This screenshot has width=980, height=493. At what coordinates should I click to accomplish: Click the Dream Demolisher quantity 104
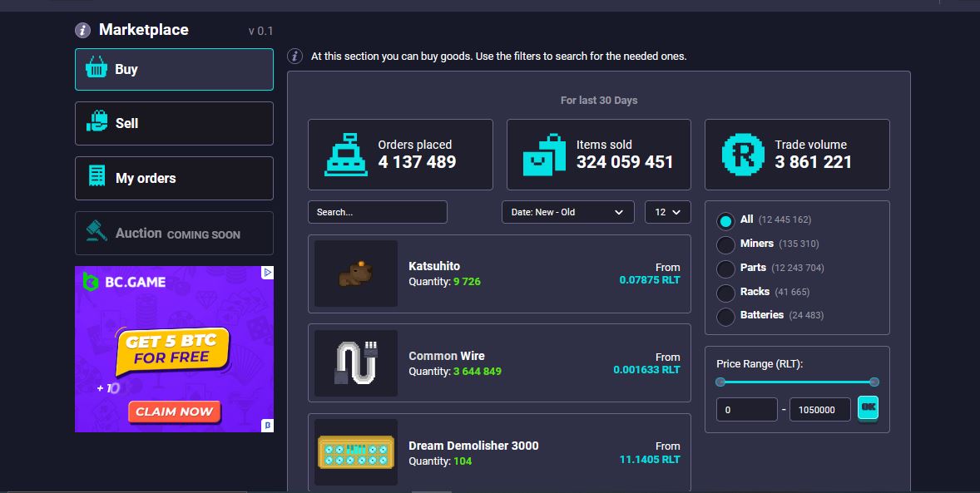pyautogui.click(x=463, y=461)
